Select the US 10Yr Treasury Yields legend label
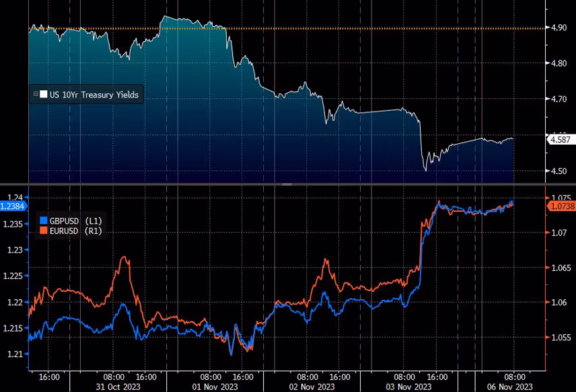 [x=94, y=95]
